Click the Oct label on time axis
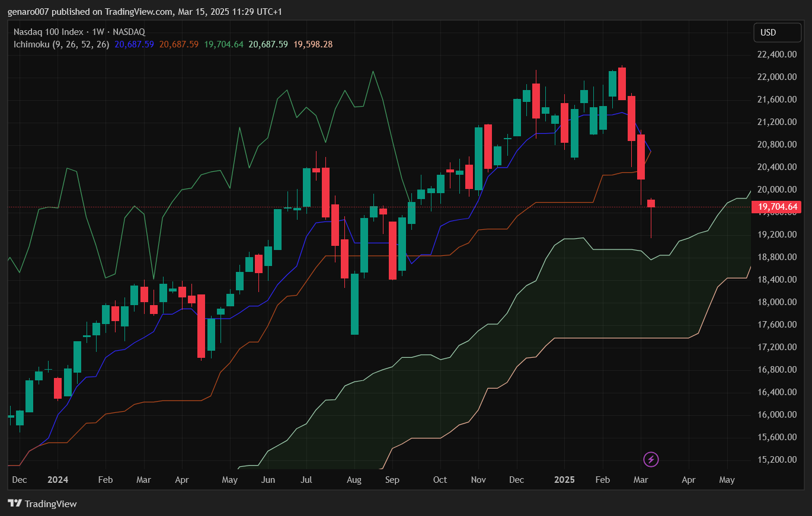Screen dimensions: 812x516 coord(440,480)
